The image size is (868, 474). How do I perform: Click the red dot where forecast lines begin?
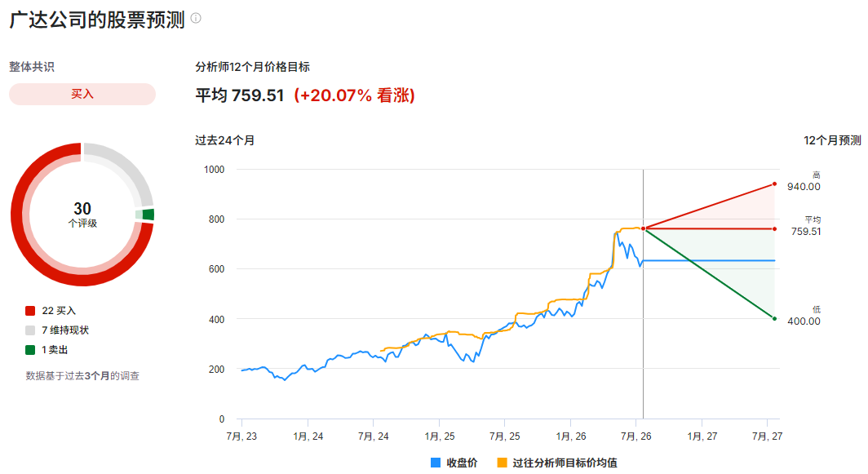coord(643,228)
